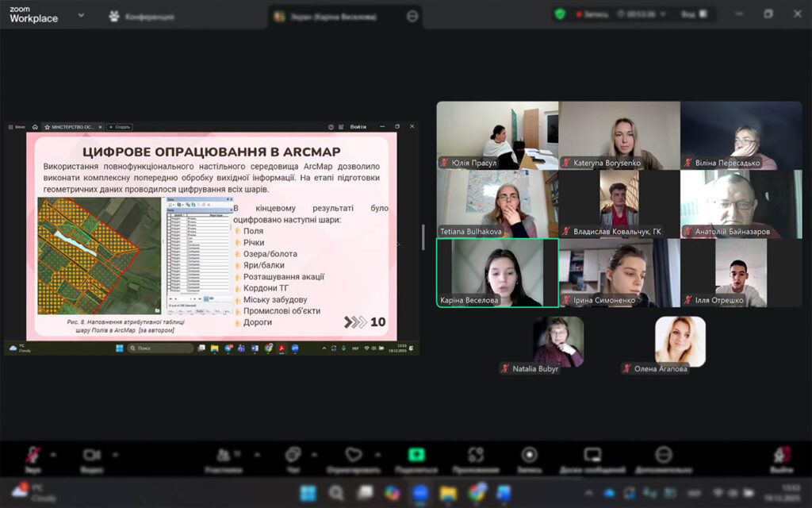Select Kateryna Borysenko's video tile
This screenshot has height=508, width=812.
point(619,136)
